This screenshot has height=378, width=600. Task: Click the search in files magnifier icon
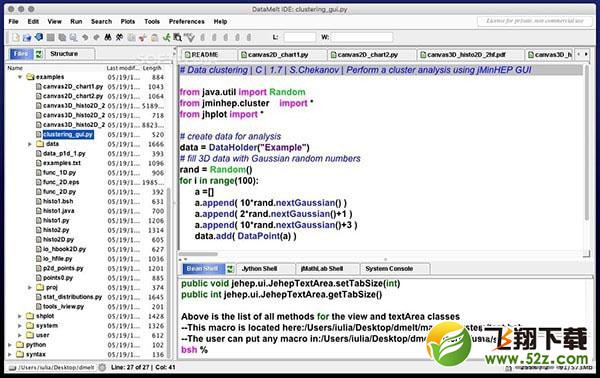[177, 37]
